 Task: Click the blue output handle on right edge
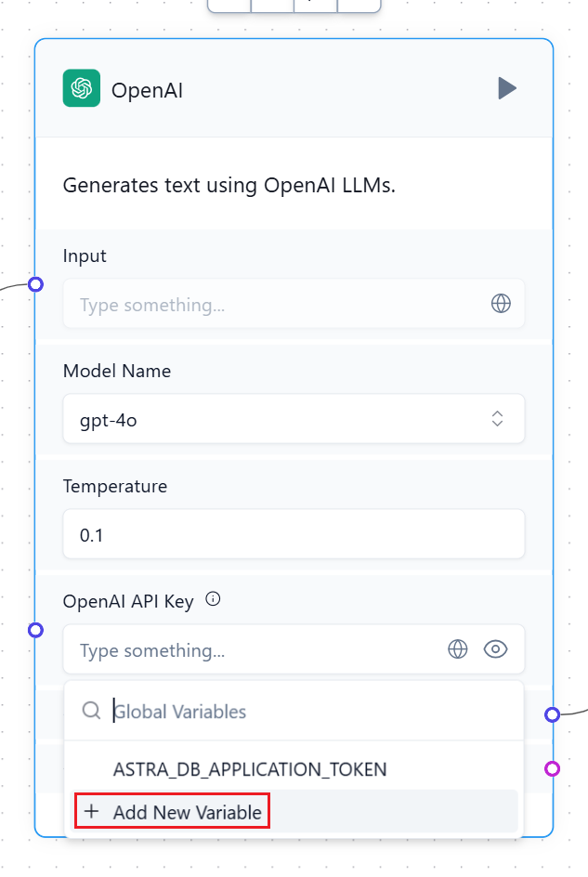[552, 714]
